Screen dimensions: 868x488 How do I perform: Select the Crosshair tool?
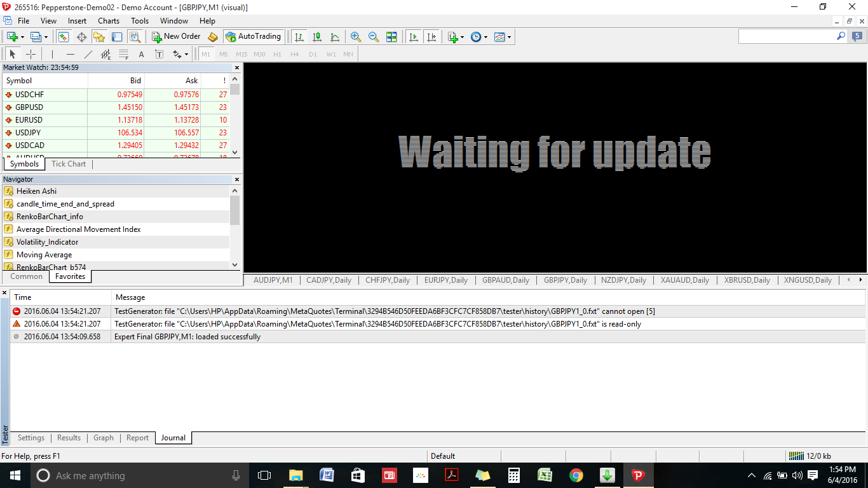(31, 54)
